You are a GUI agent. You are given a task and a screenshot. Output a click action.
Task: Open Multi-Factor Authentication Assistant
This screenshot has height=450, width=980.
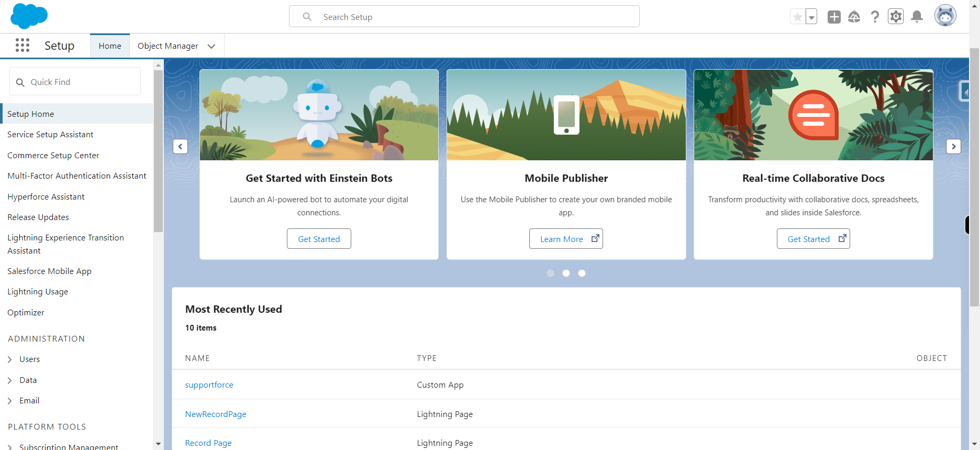coord(77,176)
